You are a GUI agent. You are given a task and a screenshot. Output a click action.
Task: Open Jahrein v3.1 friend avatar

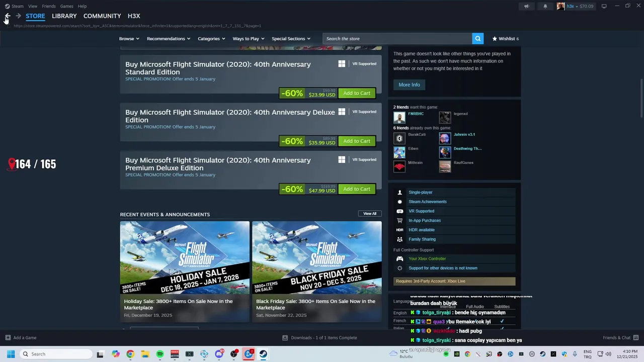tap(445, 138)
